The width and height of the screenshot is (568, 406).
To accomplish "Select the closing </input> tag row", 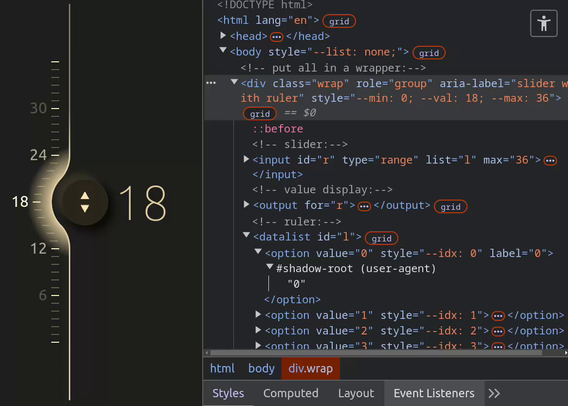I will coord(277,175).
